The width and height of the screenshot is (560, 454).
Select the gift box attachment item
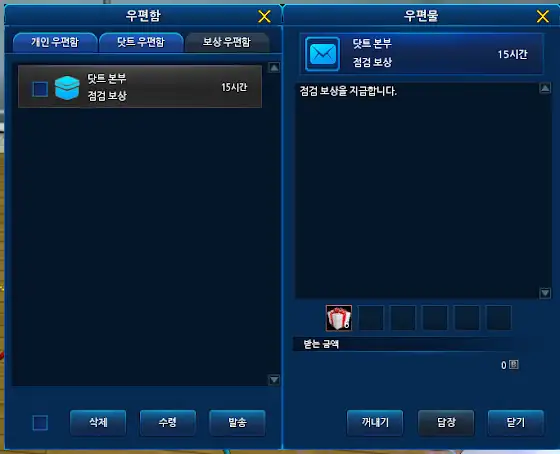[x=339, y=318]
